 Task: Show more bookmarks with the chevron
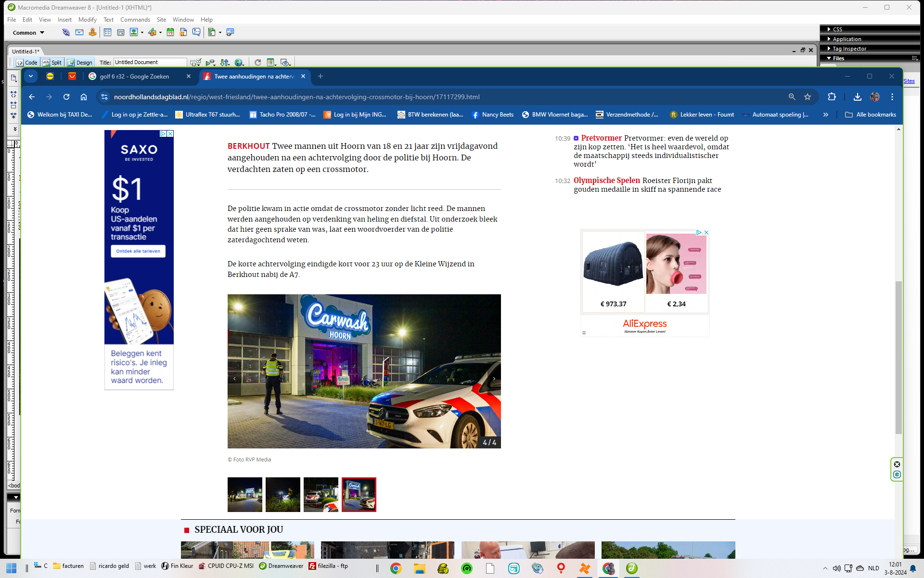(825, 115)
